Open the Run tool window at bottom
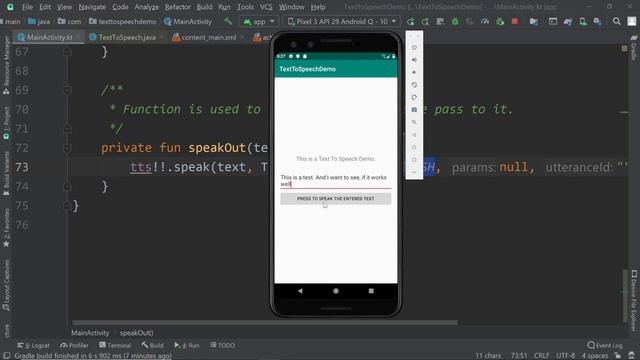 (187, 345)
